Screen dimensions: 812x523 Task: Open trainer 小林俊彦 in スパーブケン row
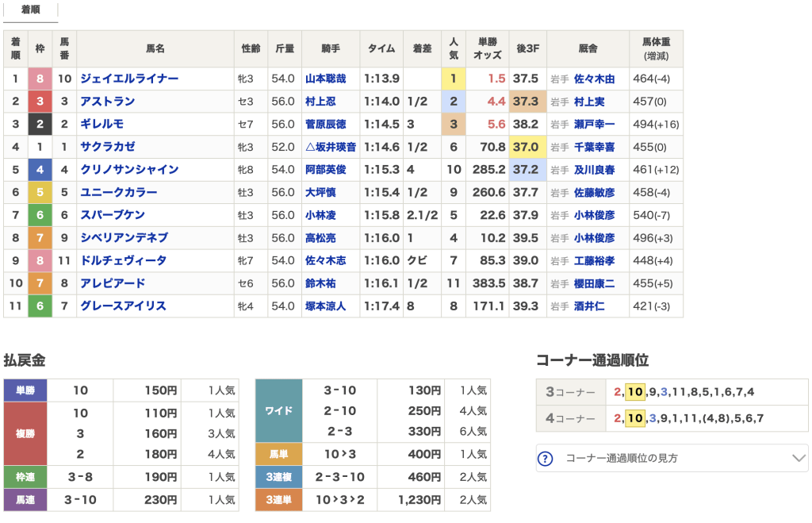click(x=595, y=215)
